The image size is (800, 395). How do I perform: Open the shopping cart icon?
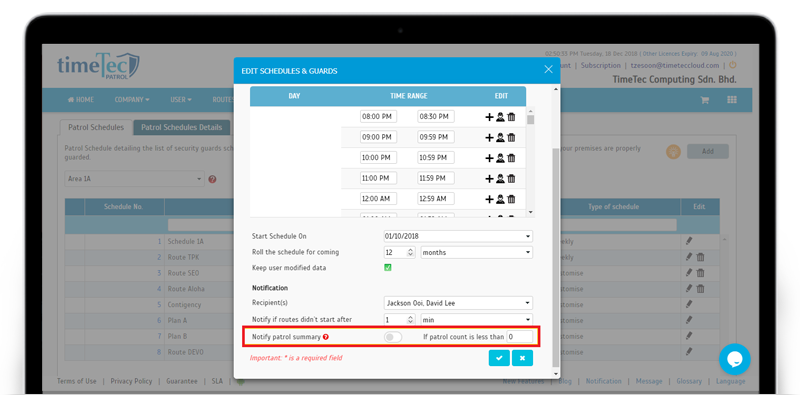pyautogui.click(x=705, y=100)
